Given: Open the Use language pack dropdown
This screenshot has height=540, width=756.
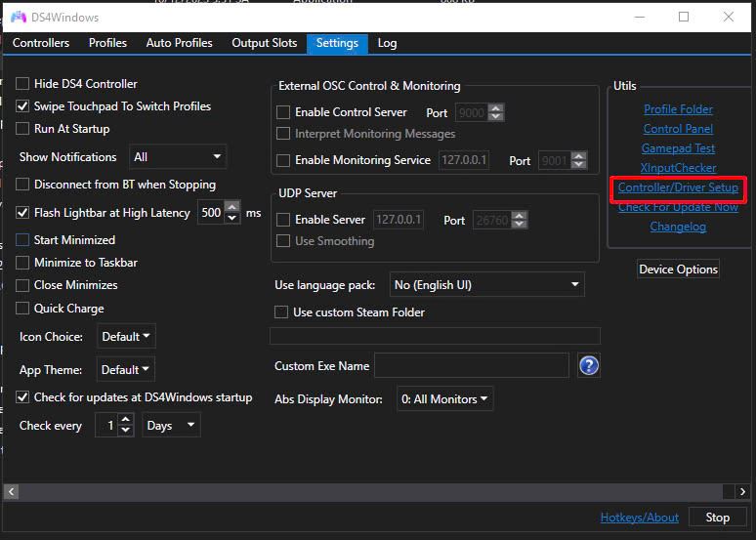Looking at the screenshot, I should coord(486,284).
